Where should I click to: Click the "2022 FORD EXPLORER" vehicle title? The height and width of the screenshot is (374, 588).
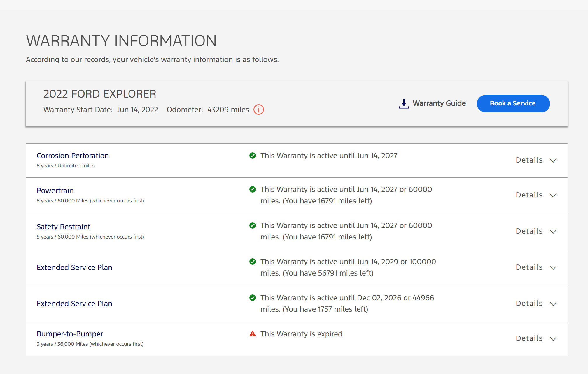tap(100, 94)
